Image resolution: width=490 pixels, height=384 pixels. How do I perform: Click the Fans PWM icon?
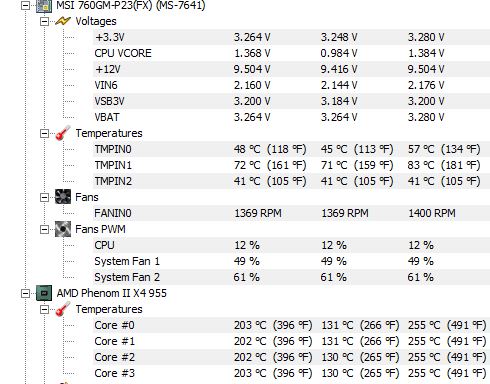point(63,229)
